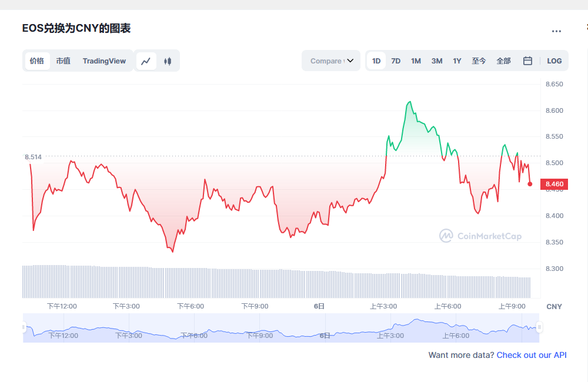Select the 7D period button
Viewport: 588px width, 382px height.
(396, 61)
